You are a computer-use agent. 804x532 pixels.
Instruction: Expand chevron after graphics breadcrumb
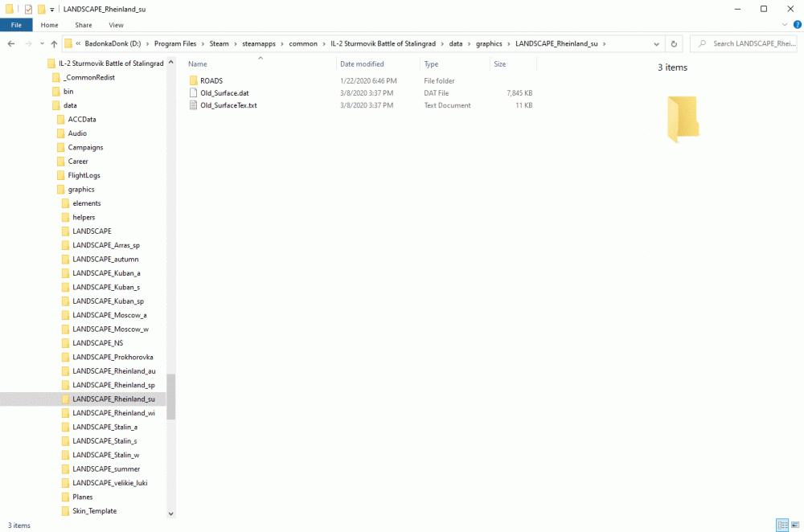click(509, 44)
